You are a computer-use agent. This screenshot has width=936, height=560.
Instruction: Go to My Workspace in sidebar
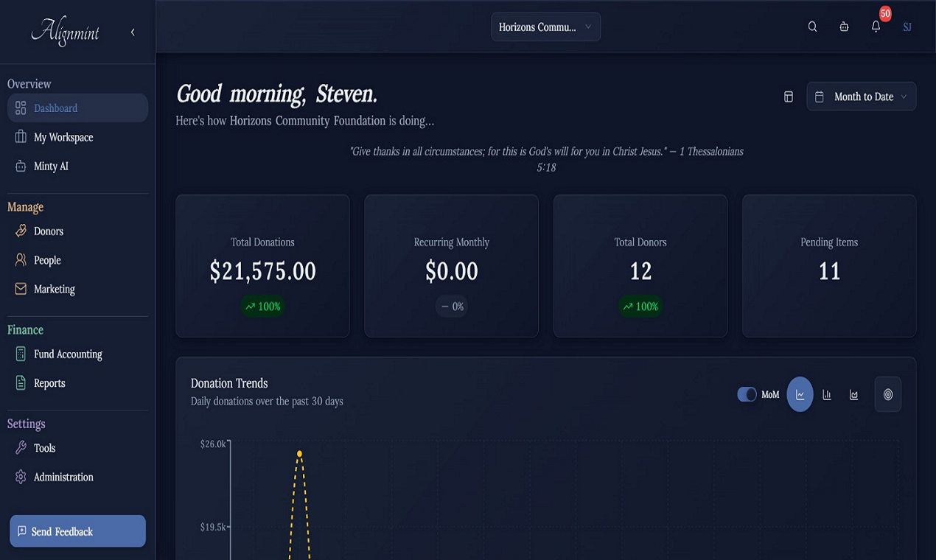coord(63,137)
